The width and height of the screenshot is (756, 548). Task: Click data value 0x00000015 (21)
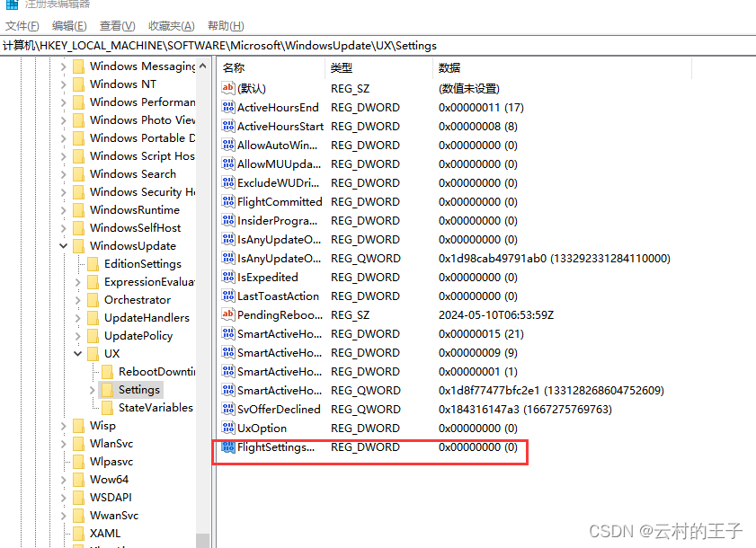coord(481,334)
